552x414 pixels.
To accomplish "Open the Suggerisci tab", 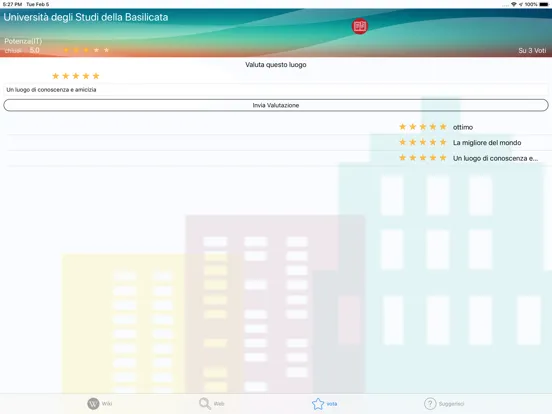I will [444, 403].
